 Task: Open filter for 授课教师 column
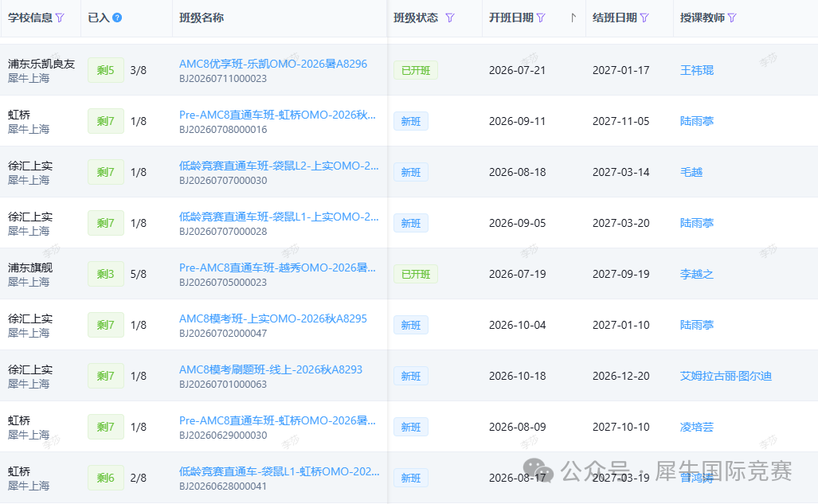click(732, 18)
